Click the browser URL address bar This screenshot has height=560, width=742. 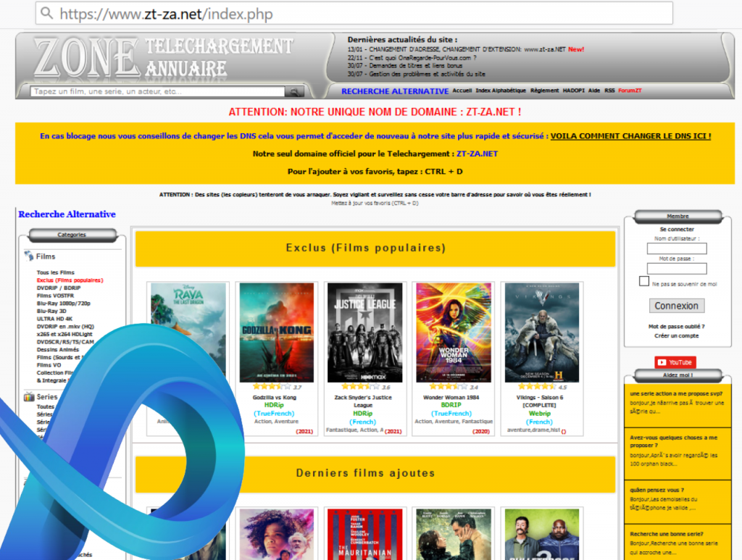point(354,13)
